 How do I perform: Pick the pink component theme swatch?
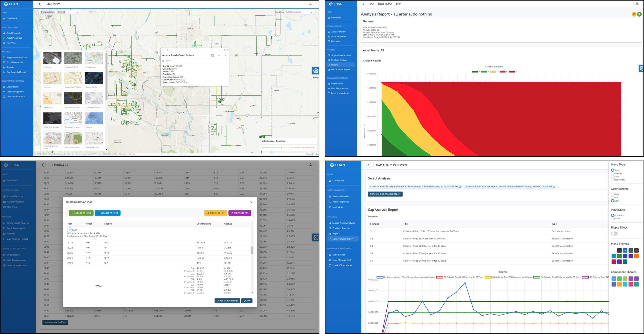[630, 284]
